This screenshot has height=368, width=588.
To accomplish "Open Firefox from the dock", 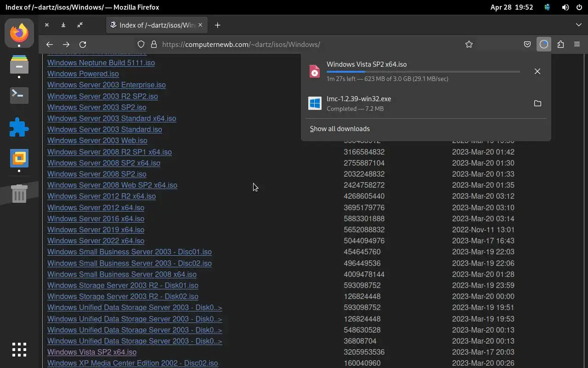I will [19, 33].
